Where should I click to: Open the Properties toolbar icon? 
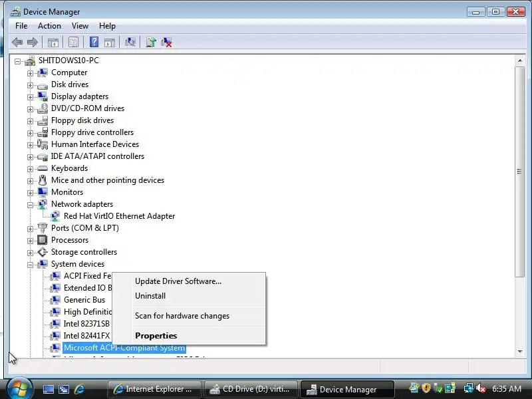pyautogui.click(x=73, y=43)
